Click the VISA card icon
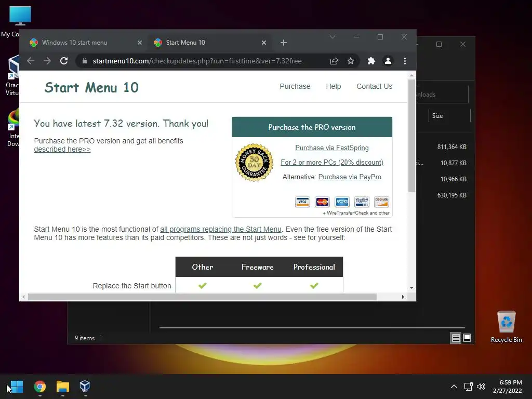 pyautogui.click(x=302, y=202)
